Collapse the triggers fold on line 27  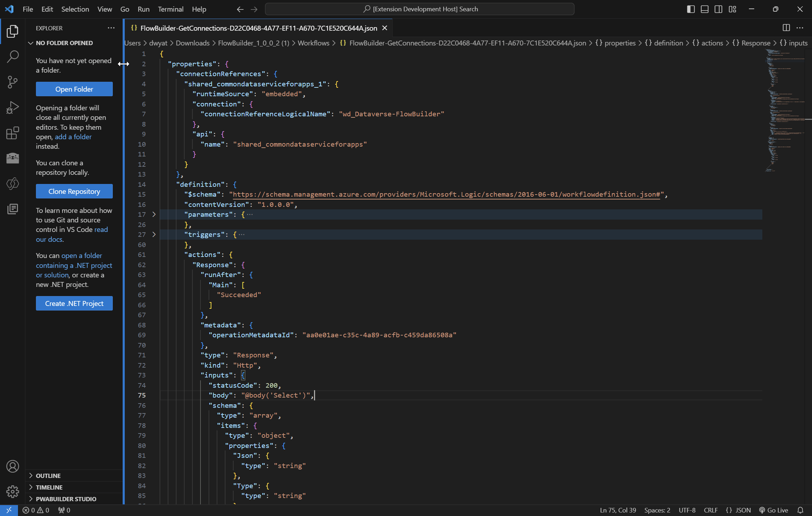(x=154, y=234)
